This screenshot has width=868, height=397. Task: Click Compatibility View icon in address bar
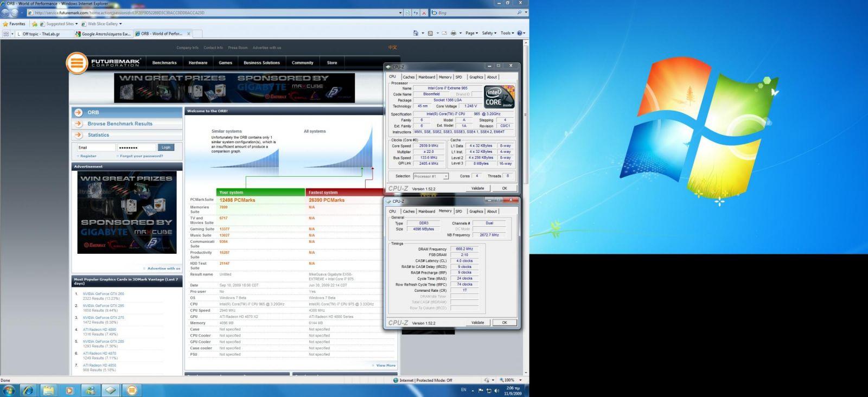tap(408, 12)
